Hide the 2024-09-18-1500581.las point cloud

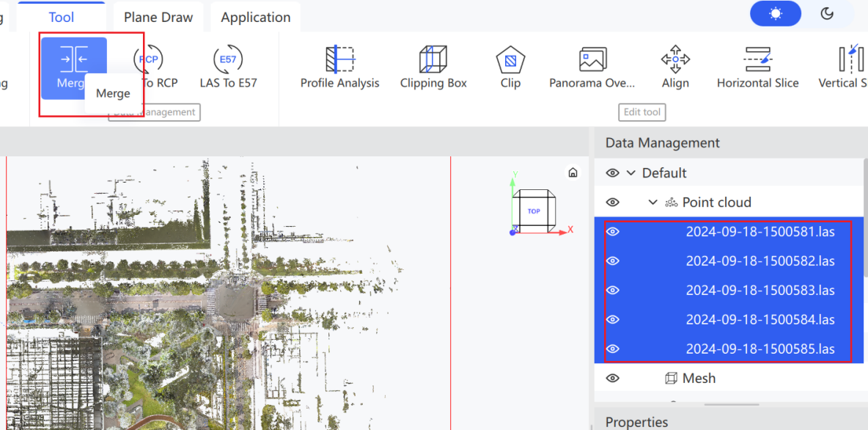coord(612,232)
